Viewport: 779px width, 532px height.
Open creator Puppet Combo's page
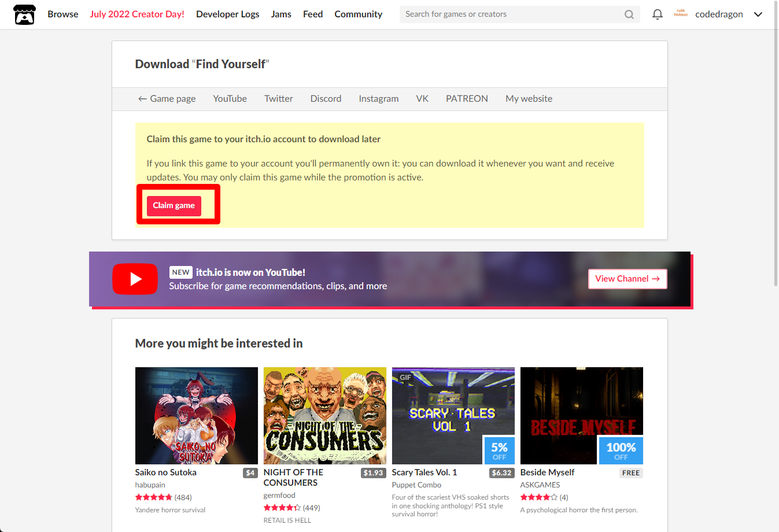(416, 485)
